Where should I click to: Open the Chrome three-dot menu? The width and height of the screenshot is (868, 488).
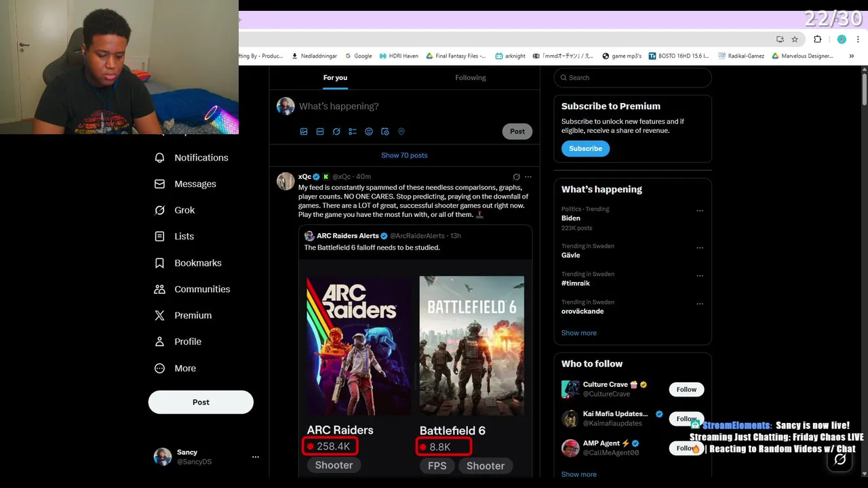click(858, 39)
